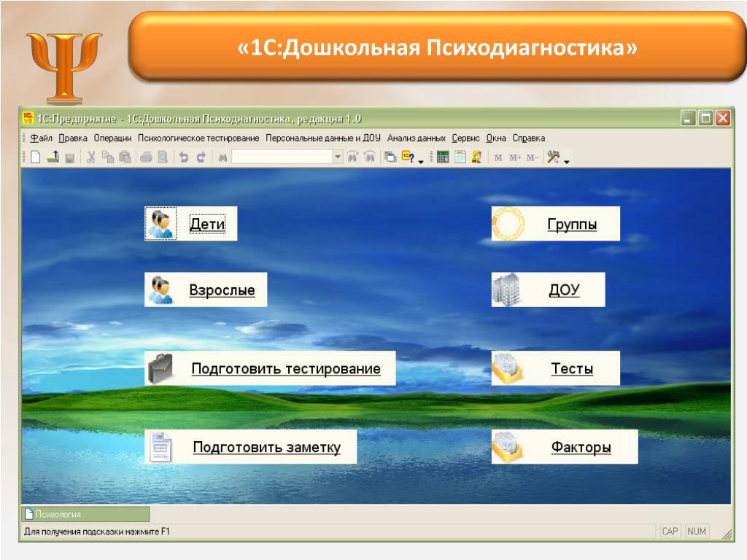Click the Undo arrow icon

(183, 157)
